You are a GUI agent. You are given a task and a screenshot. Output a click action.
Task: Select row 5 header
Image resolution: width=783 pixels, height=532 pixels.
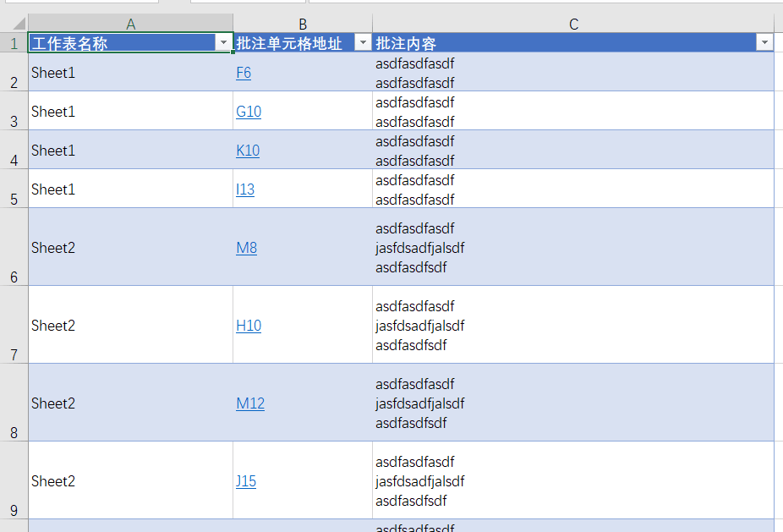(x=14, y=189)
